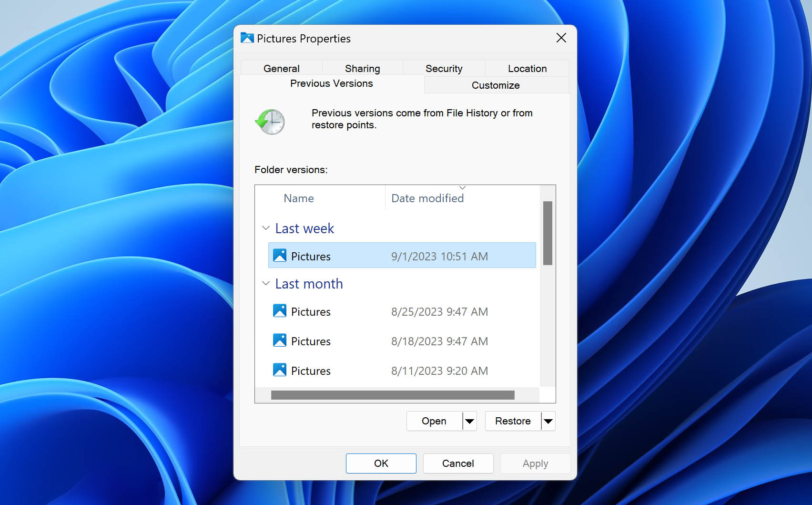Go to the Customize tab
The image size is (812, 505).
(496, 85)
